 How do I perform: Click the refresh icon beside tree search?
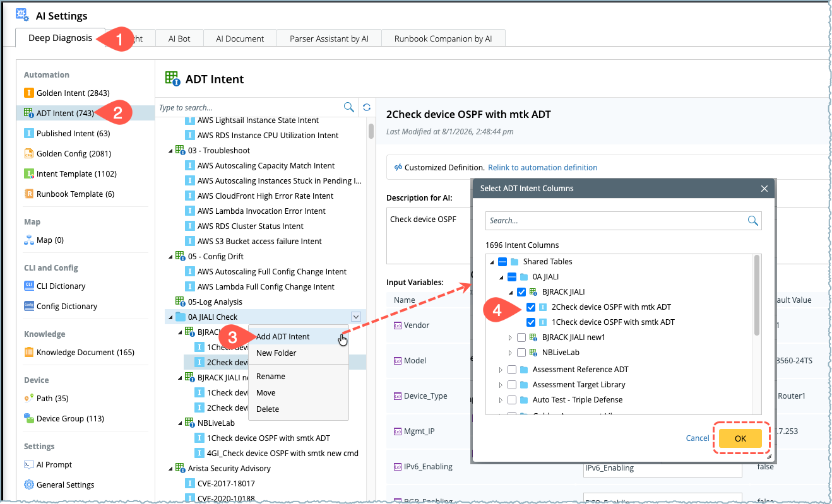(366, 107)
